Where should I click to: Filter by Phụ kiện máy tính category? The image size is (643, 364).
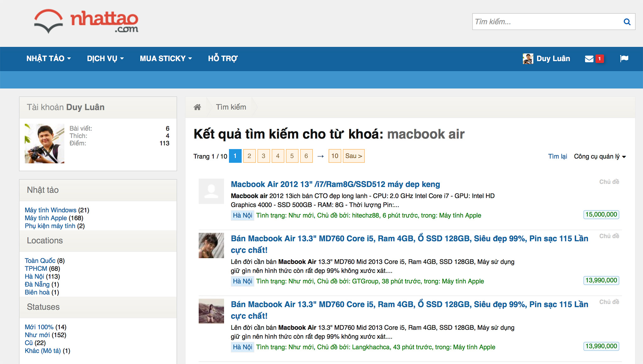50,226
